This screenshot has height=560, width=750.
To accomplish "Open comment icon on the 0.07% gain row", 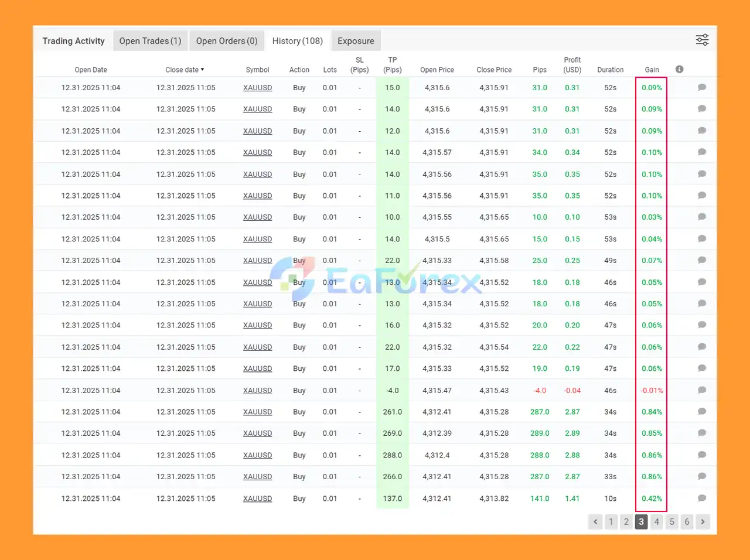I will (x=701, y=260).
